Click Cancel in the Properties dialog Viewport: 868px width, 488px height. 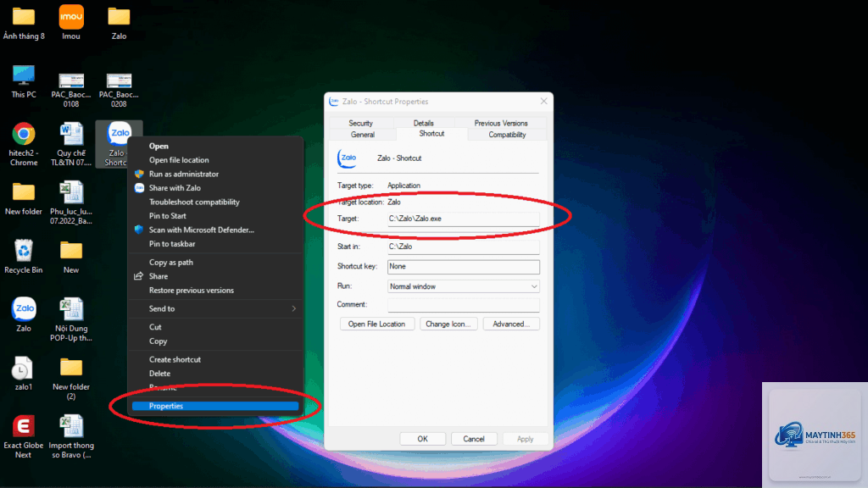tap(474, 439)
